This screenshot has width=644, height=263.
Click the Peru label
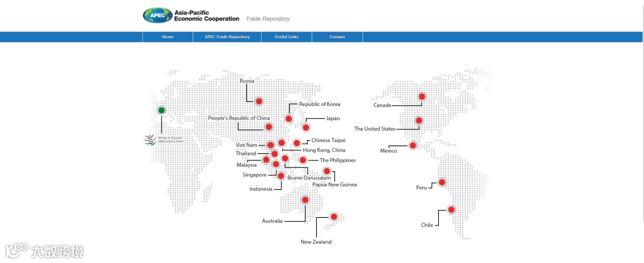tap(422, 188)
